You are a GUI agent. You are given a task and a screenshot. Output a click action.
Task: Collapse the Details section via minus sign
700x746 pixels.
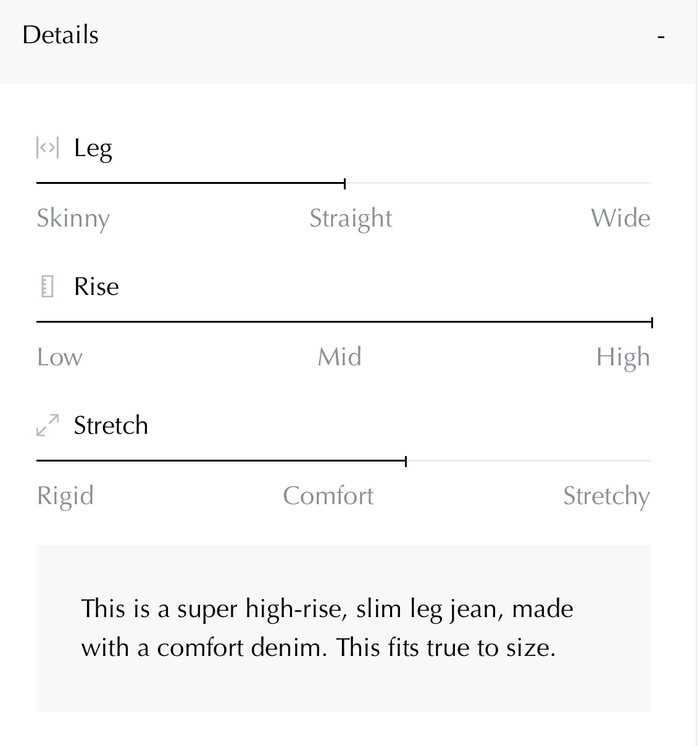tap(661, 37)
